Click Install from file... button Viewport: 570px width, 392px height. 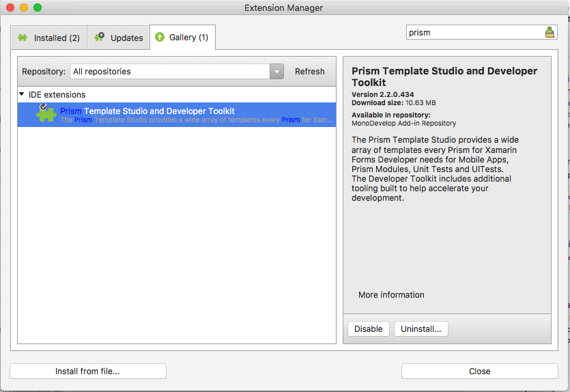[87, 372]
